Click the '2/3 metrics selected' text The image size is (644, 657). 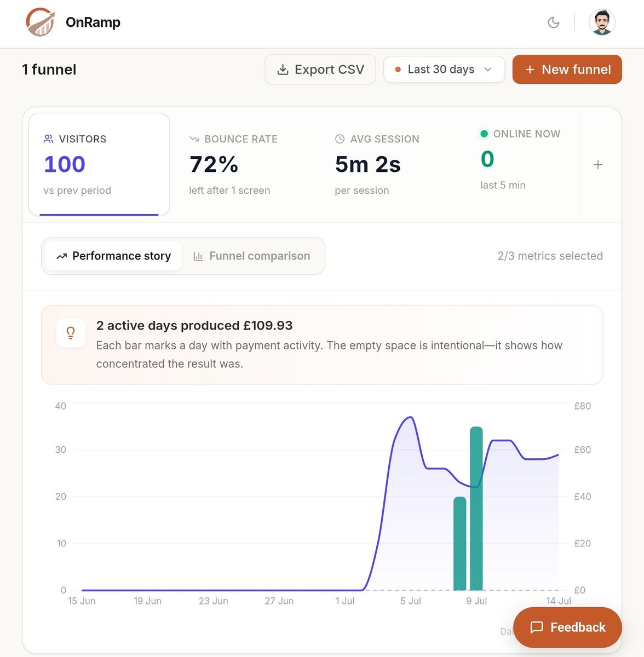550,256
